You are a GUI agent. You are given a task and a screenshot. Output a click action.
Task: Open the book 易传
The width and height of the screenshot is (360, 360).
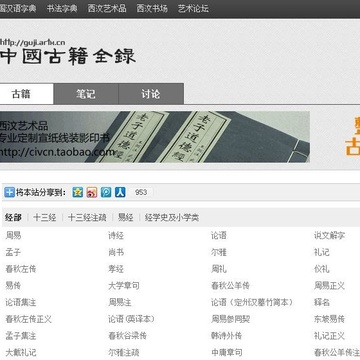(x=13, y=286)
